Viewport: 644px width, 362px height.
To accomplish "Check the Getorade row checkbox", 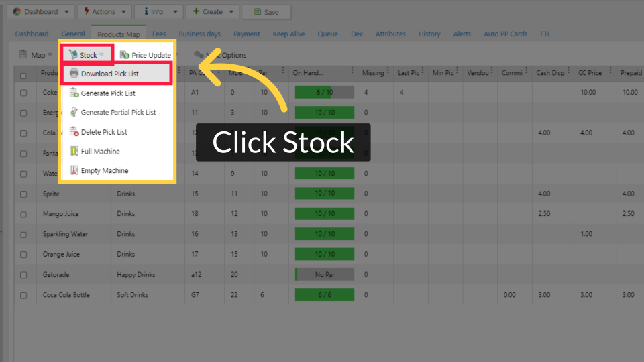I will [23, 275].
